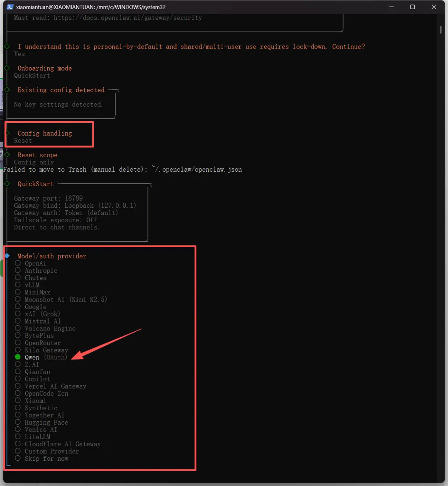Pick Venice AI from the list

[36, 430]
